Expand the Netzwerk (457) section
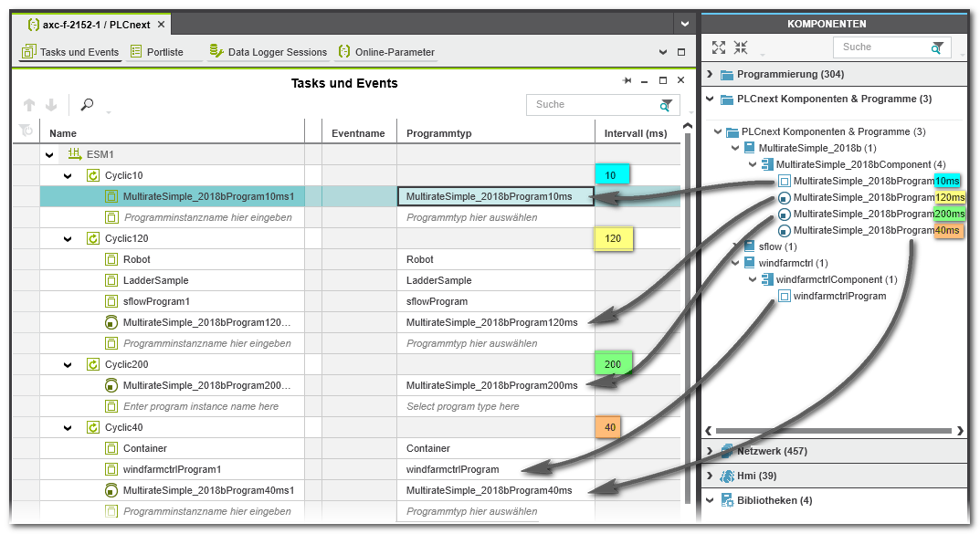The width and height of the screenshot is (980, 534). [710, 451]
